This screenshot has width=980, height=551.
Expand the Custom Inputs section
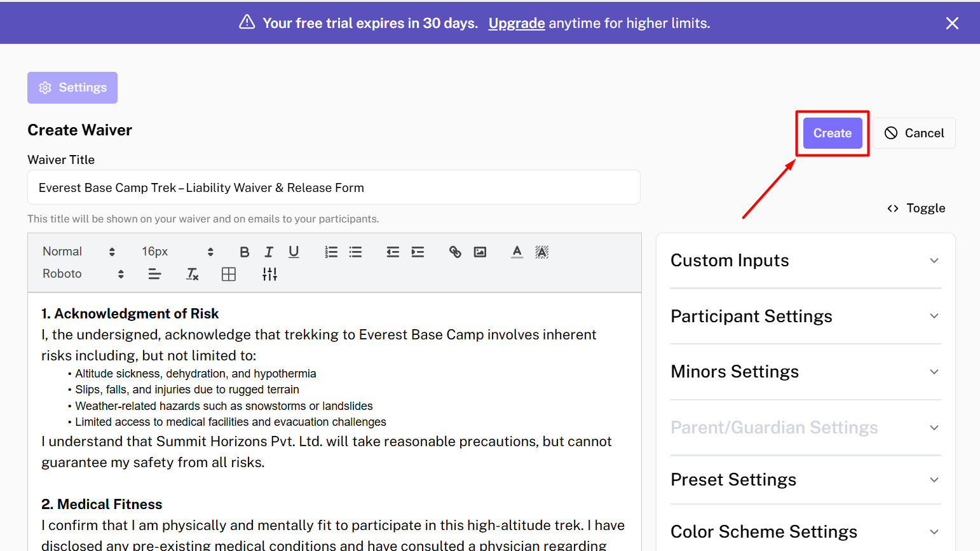(805, 261)
